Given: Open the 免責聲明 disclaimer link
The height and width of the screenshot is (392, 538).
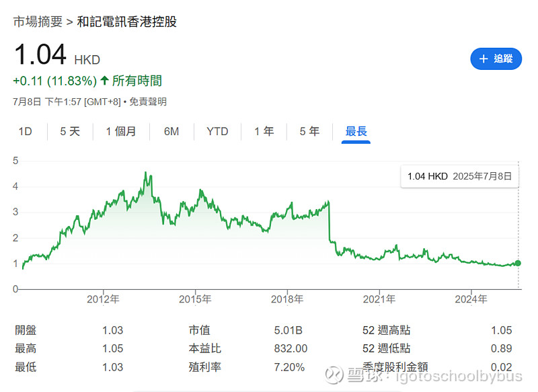Looking at the screenshot, I should tap(148, 102).
